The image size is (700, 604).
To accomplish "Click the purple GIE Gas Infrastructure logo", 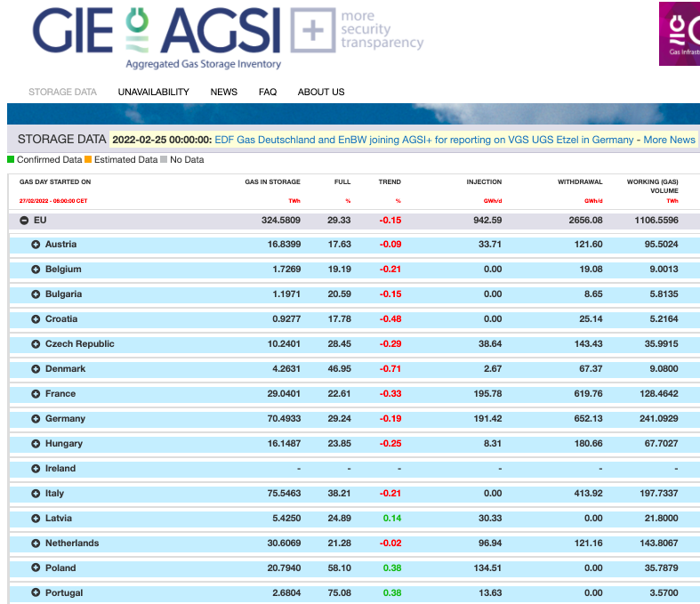I will tap(680, 34).
